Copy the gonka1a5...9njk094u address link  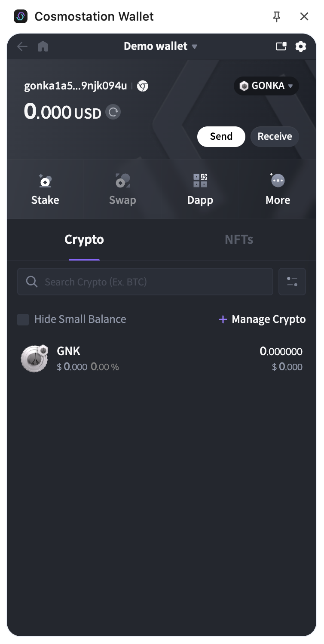tap(76, 86)
